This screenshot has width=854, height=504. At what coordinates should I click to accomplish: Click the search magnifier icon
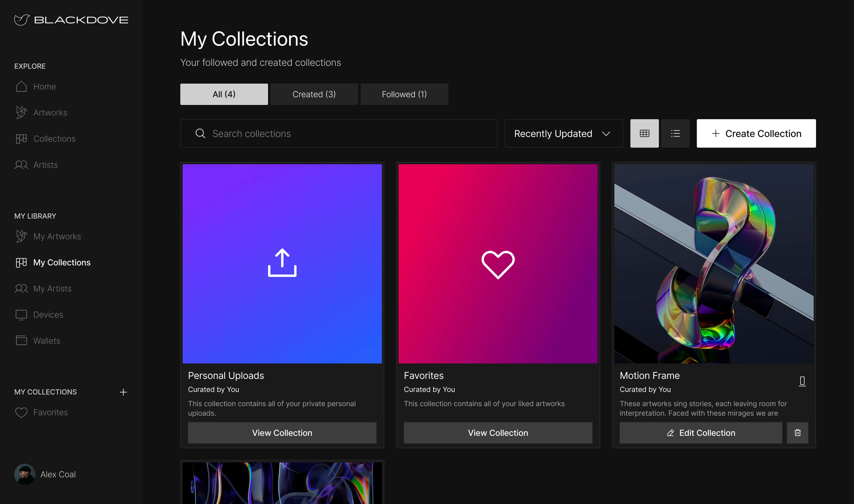pyautogui.click(x=200, y=133)
